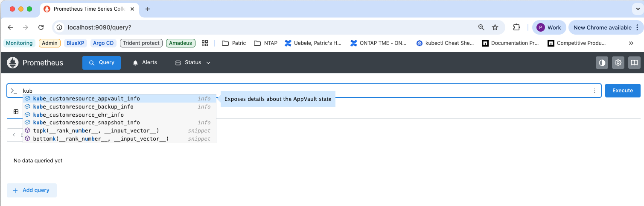Close the Prometheus browser tab

(132, 9)
